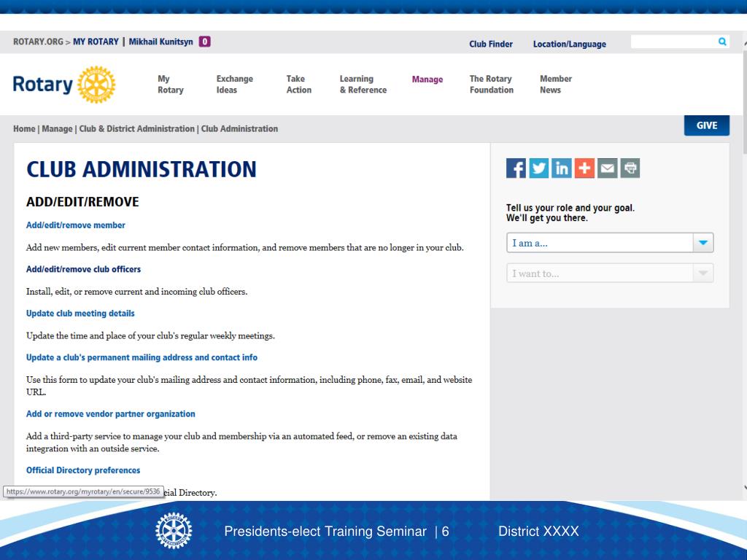The image size is (747, 560).
Task: Open the 'I am a...' dropdown
Action: pos(610,243)
